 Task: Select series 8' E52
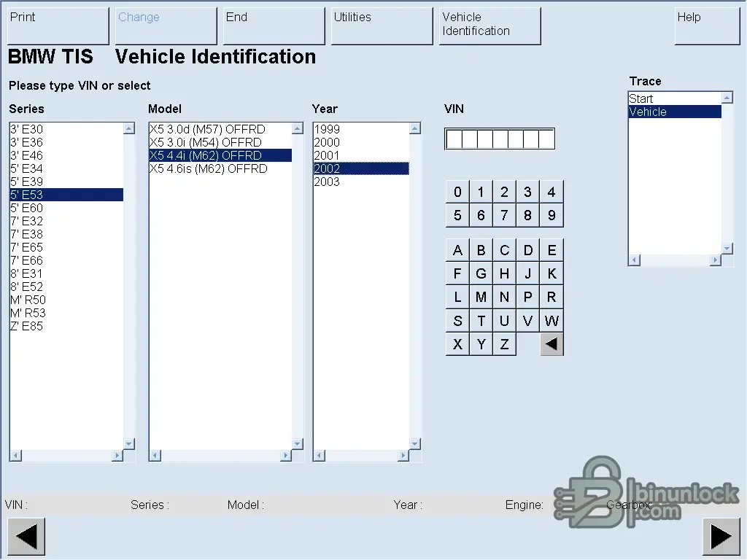(66, 287)
